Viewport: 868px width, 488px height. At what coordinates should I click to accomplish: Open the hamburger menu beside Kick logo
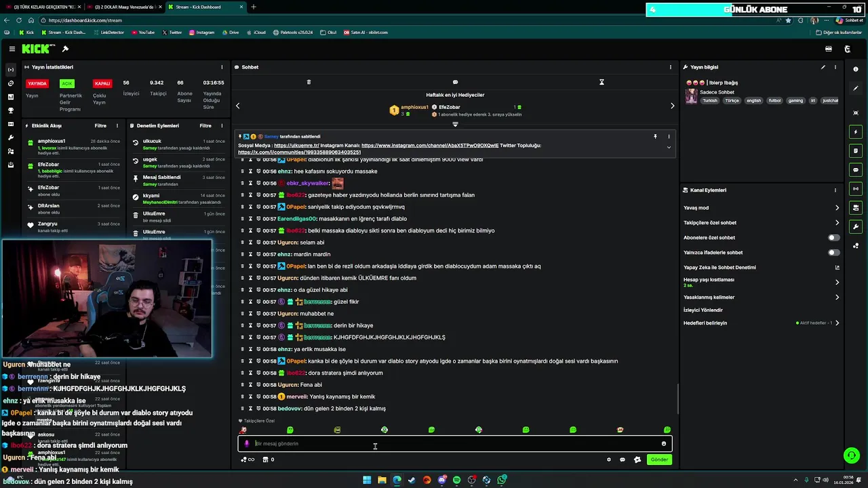point(12,49)
